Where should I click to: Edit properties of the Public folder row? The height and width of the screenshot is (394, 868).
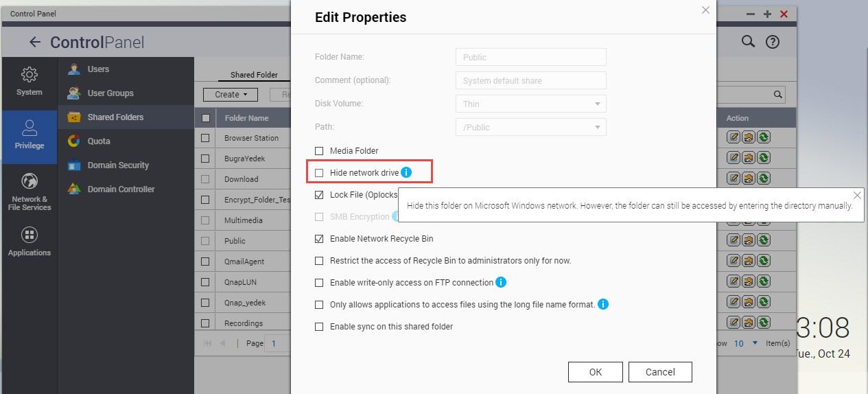click(x=734, y=241)
